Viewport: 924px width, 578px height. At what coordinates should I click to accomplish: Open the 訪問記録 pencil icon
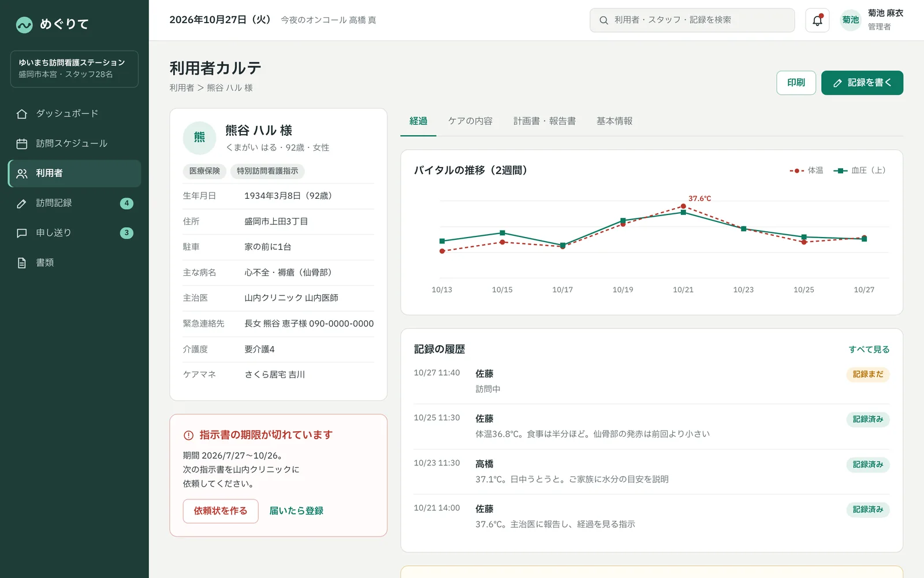(x=22, y=203)
